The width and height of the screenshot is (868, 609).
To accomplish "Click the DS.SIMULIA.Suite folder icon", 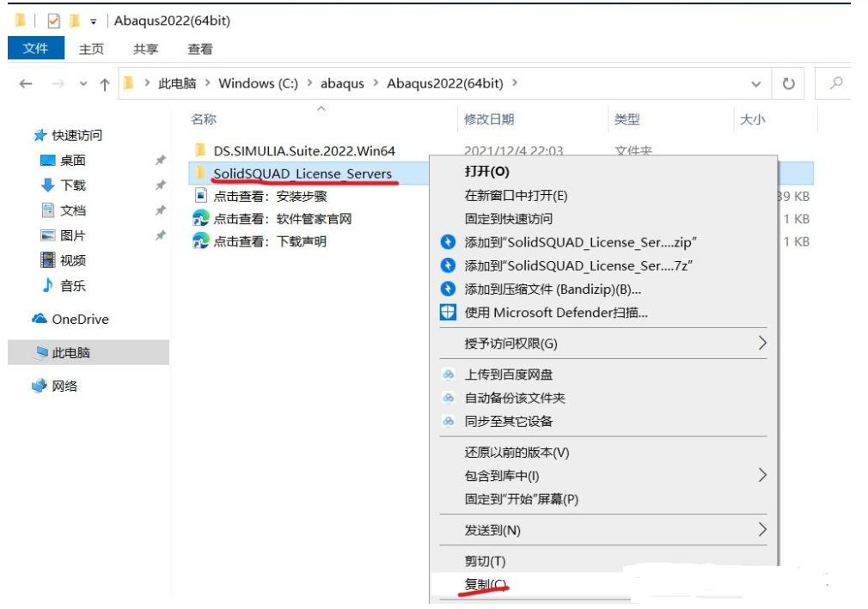I will (x=200, y=150).
